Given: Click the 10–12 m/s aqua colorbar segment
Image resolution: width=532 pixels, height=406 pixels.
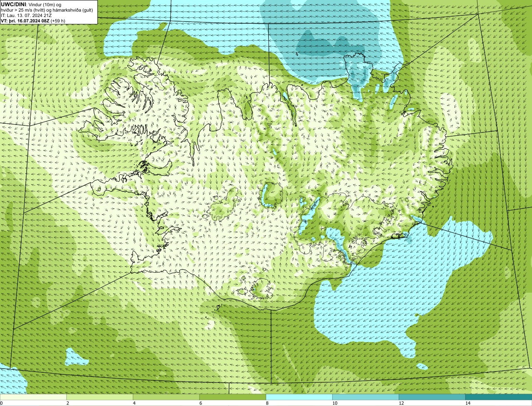Looking at the screenshot, I should pyautogui.click(x=366, y=397).
